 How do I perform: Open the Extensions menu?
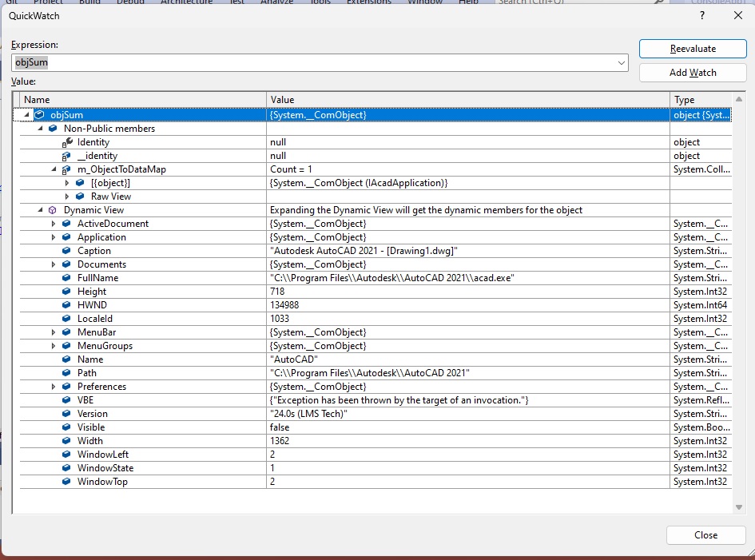click(368, 2)
